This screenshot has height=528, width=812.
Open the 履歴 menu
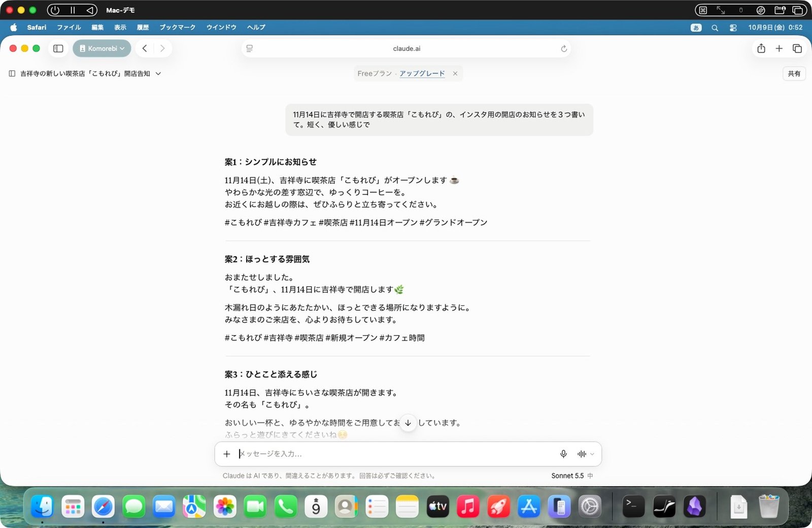pyautogui.click(x=143, y=27)
